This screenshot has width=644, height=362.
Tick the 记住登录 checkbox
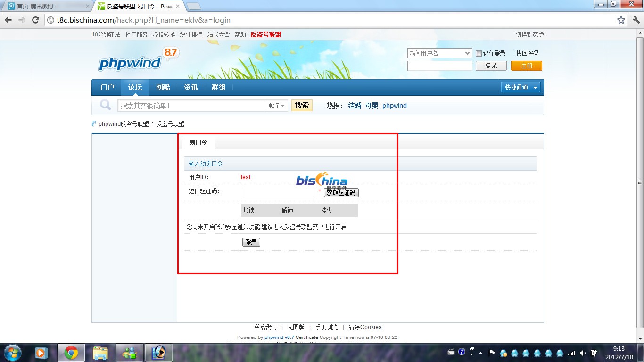point(479,53)
